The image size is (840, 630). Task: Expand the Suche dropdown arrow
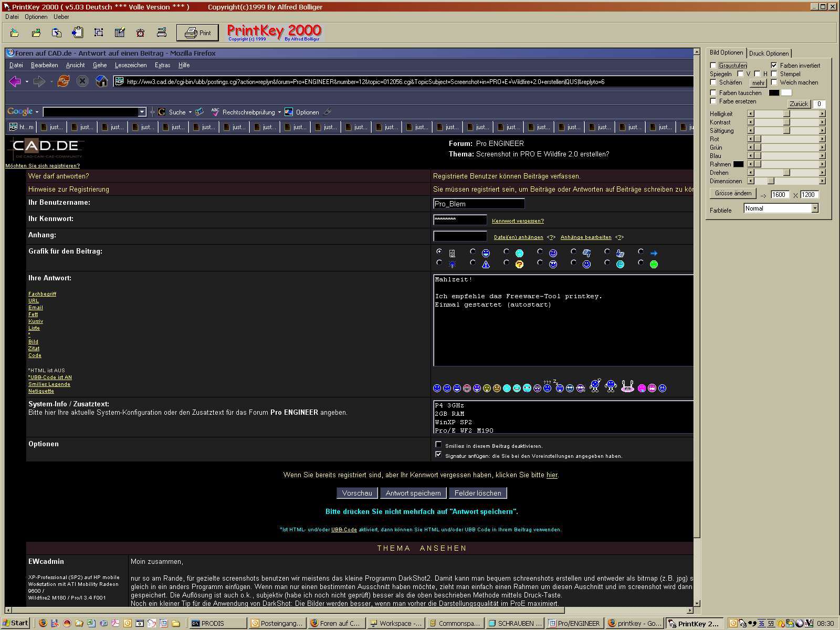pyautogui.click(x=190, y=112)
